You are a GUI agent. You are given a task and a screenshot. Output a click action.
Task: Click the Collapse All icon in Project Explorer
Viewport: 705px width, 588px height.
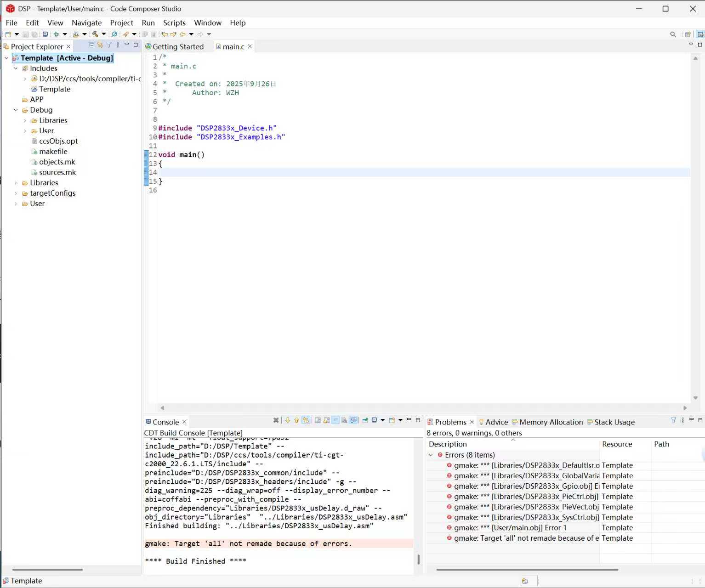coord(91,45)
